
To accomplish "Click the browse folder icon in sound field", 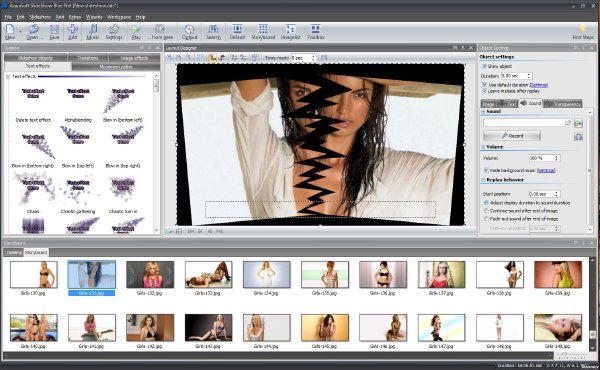I will [x=568, y=122].
